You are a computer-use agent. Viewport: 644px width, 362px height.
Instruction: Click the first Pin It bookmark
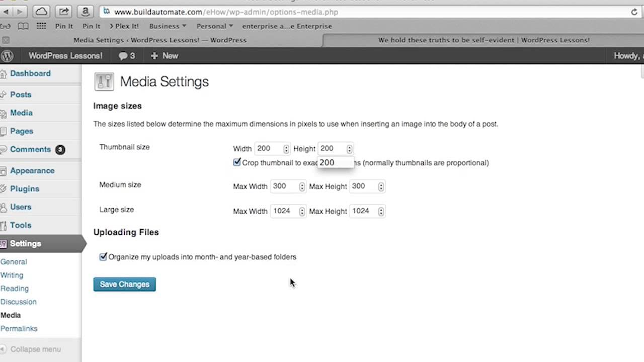click(x=64, y=26)
